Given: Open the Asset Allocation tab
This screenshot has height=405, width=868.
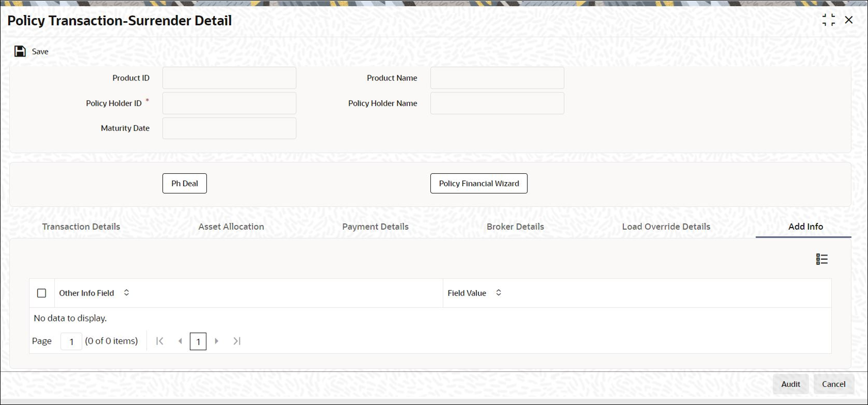Looking at the screenshot, I should tap(231, 226).
